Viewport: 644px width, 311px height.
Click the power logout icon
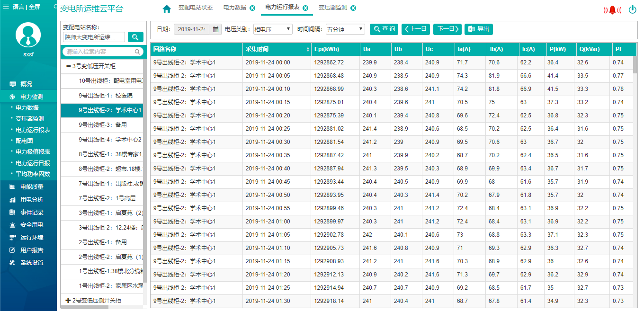tap(632, 9)
